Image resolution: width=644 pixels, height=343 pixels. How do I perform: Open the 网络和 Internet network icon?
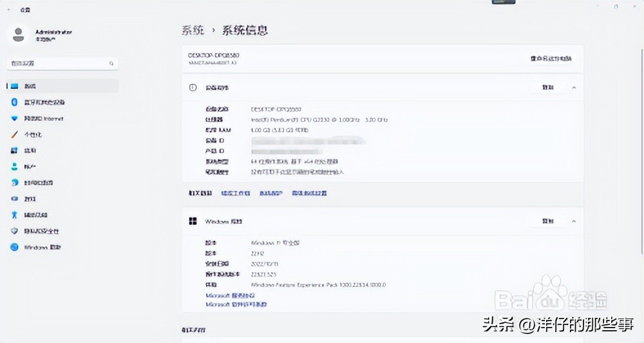click(x=14, y=119)
